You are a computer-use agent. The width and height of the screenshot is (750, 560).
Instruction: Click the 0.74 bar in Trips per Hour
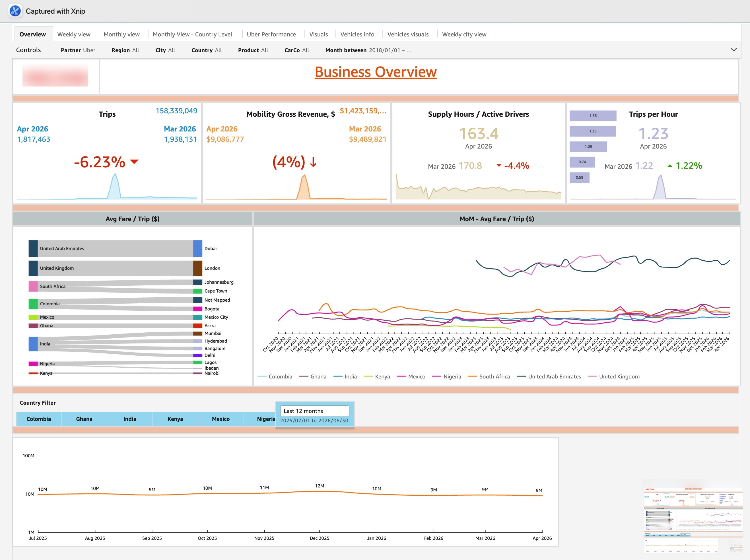point(582,162)
